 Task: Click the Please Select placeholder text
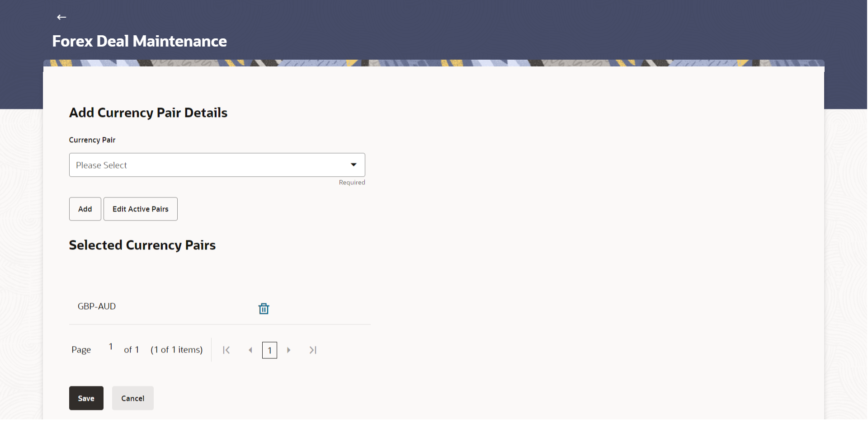[x=101, y=165]
